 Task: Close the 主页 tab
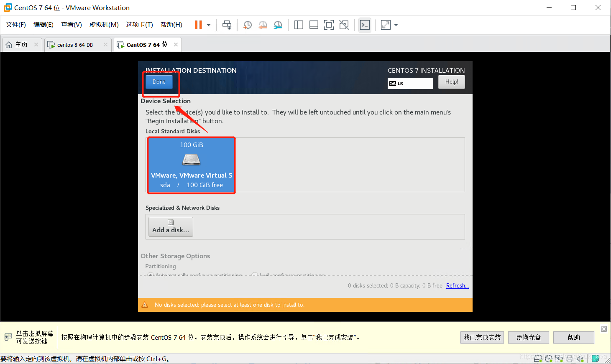[x=36, y=45]
